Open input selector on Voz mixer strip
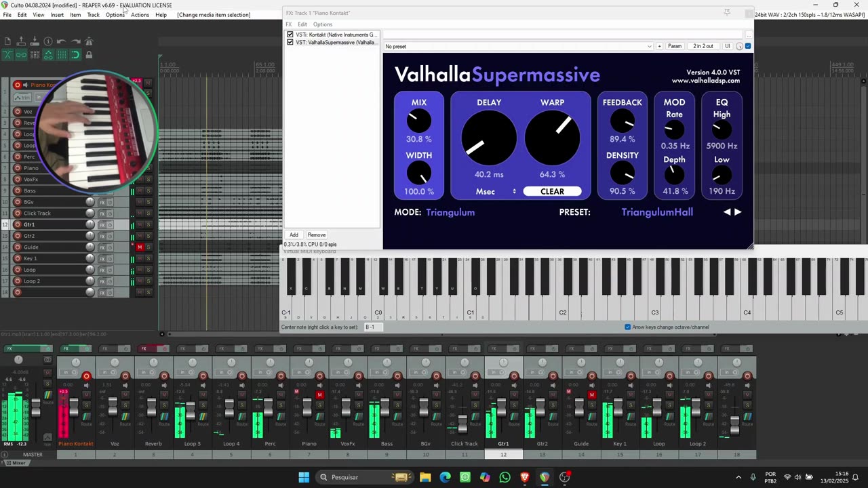 (x=106, y=372)
